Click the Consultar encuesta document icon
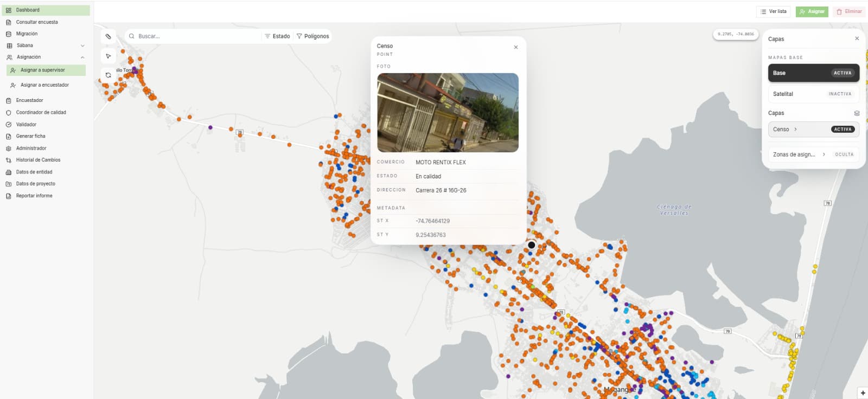Screen dimensions: 868x399 point(9,22)
